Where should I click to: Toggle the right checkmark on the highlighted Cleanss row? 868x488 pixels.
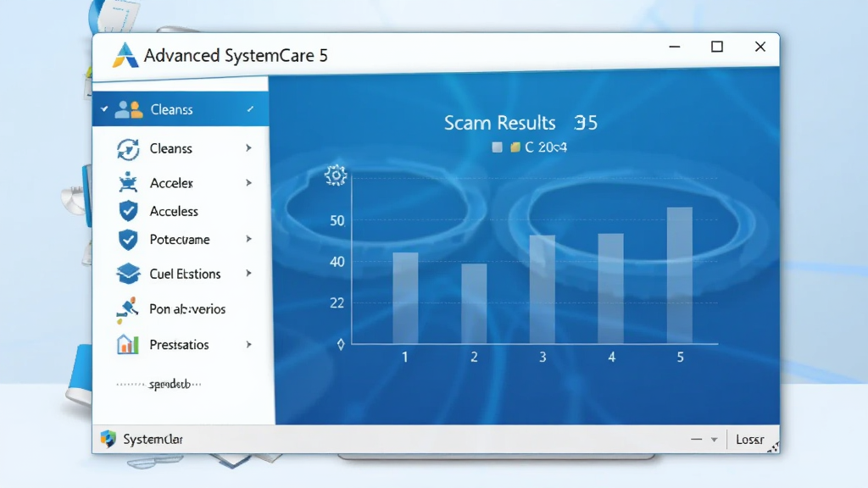tap(251, 109)
